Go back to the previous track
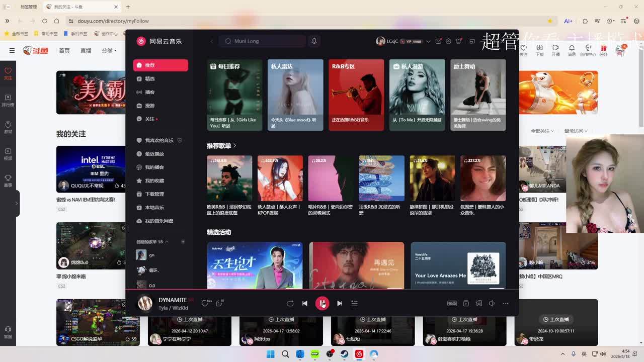 (304, 303)
